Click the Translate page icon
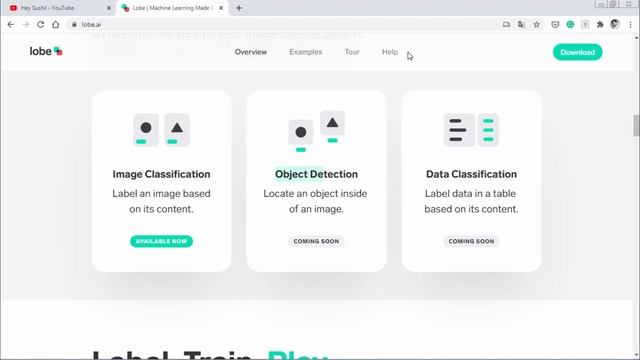 521,24
